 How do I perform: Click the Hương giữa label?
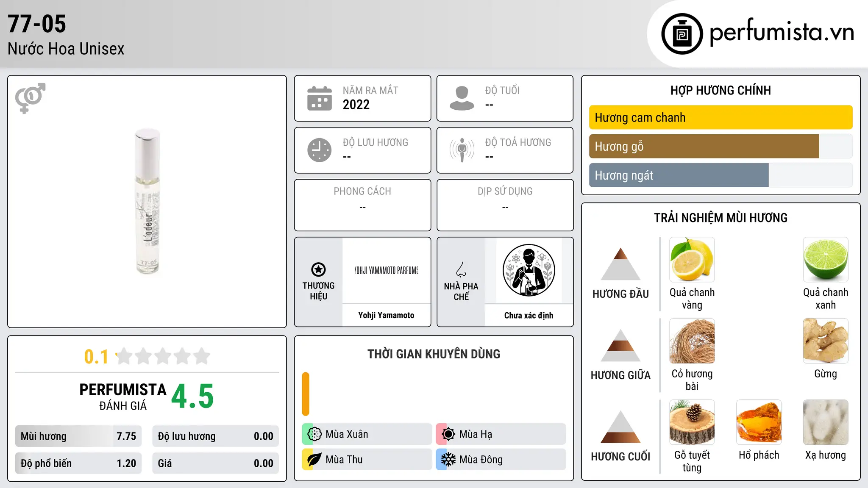click(620, 375)
